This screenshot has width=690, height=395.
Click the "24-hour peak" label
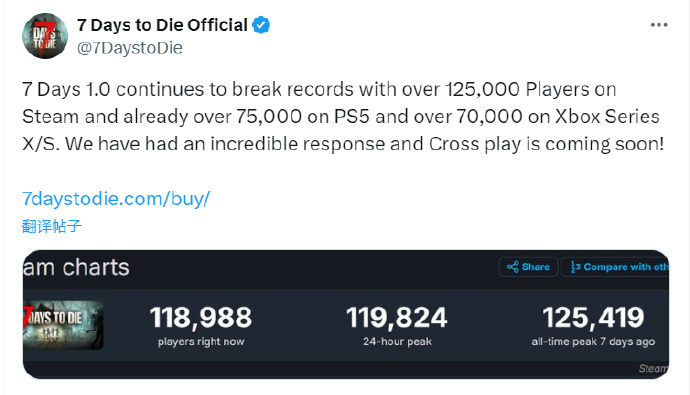(397, 341)
